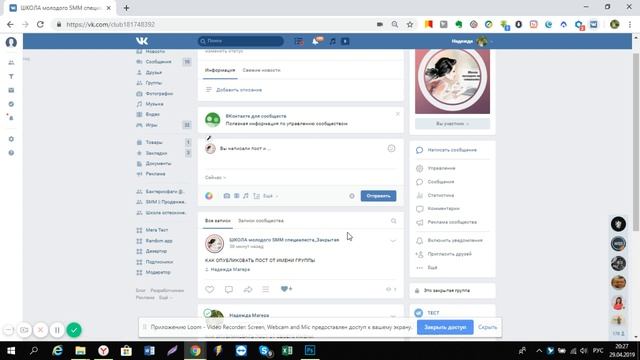Open Управление in group menu

(x=441, y=168)
